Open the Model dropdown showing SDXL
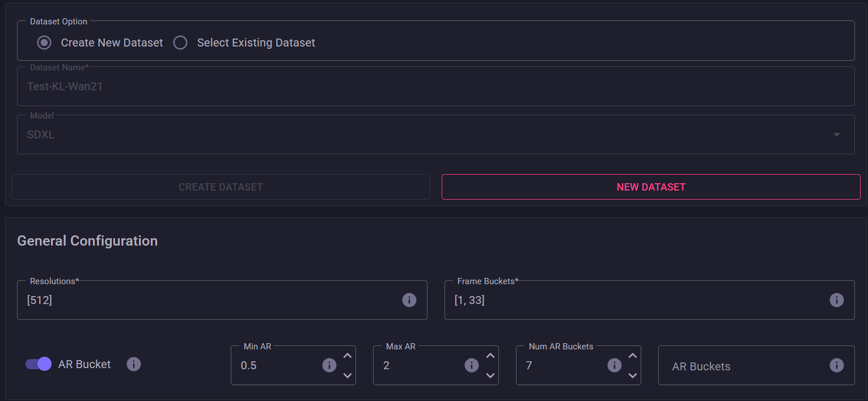The height and width of the screenshot is (401, 868). tap(435, 135)
